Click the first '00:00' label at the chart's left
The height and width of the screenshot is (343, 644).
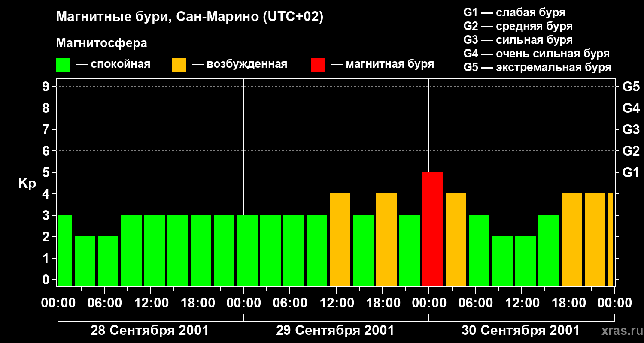click(x=58, y=303)
